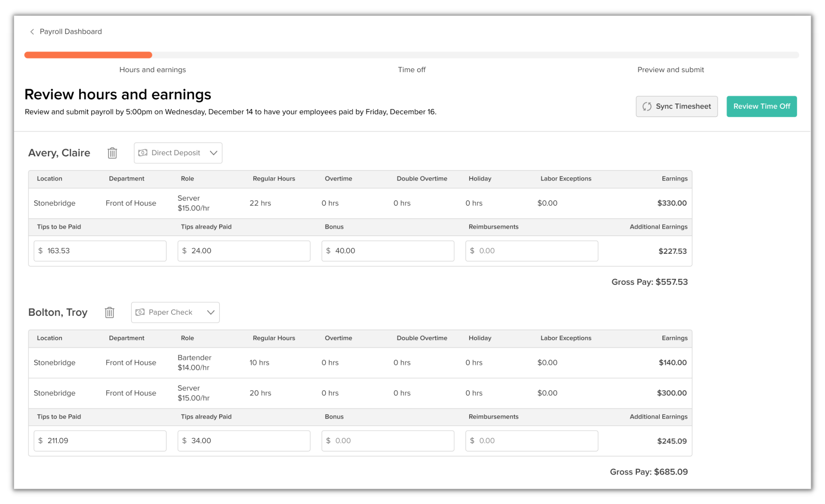Edit Claire Avery's Tips to be Paid field

click(x=100, y=251)
